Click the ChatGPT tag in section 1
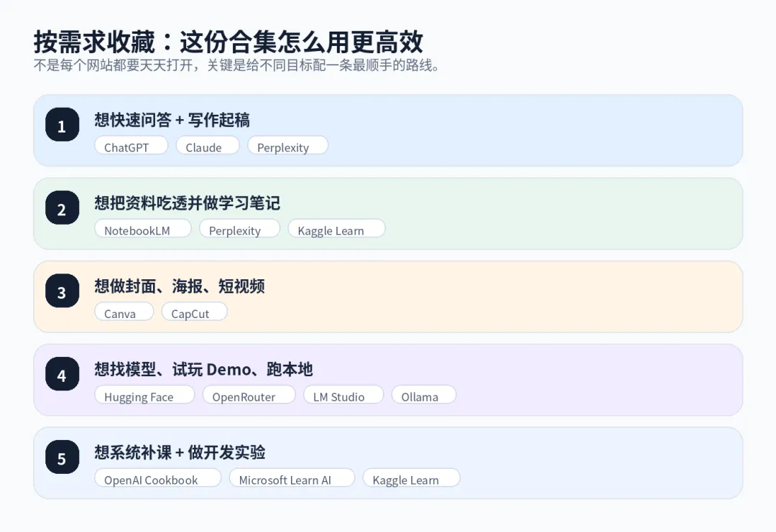Screen dimensions: 776x532 131,146
